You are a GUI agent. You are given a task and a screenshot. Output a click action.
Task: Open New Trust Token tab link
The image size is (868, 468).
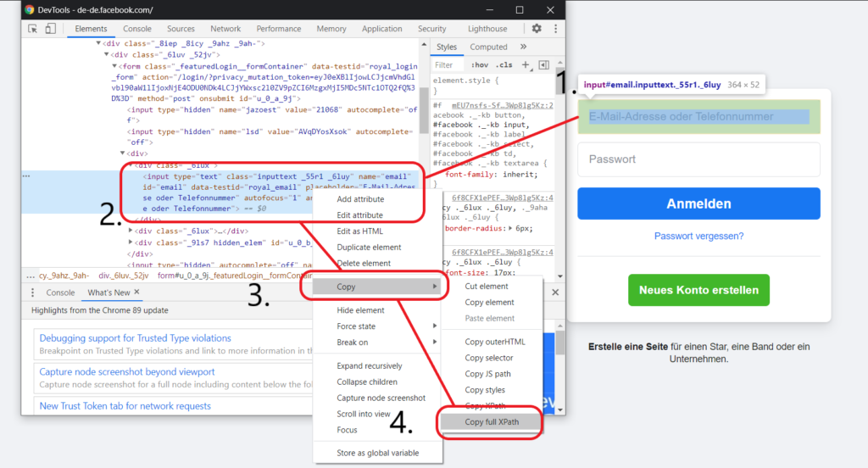[125, 406]
